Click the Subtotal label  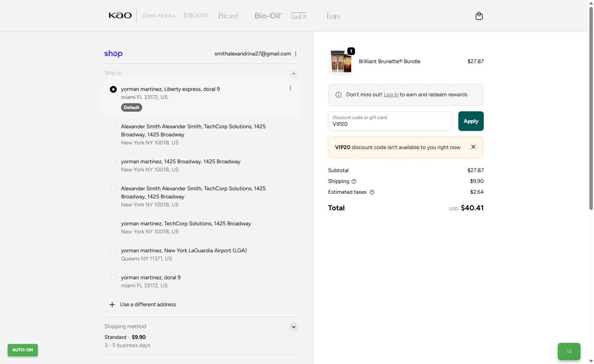tap(338, 171)
